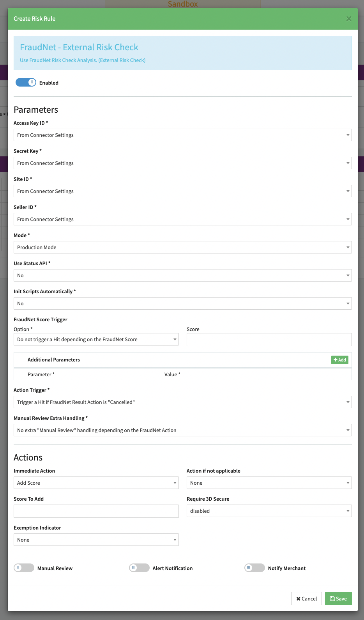Expand the Secret Key dropdown

[x=182, y=163]
